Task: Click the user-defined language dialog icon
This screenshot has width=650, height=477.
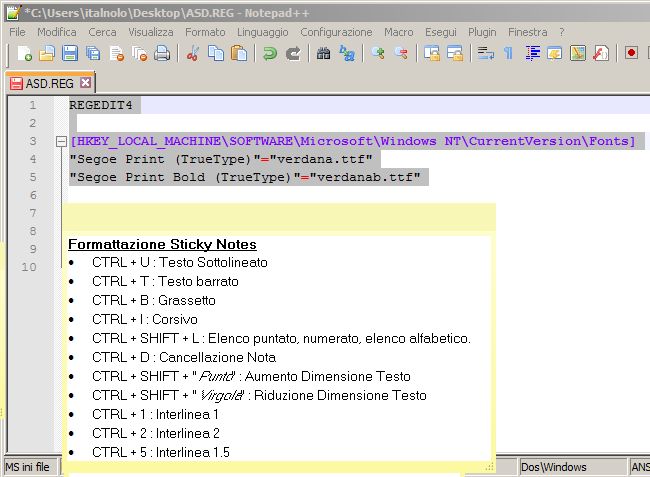Action: pos(555,53)
